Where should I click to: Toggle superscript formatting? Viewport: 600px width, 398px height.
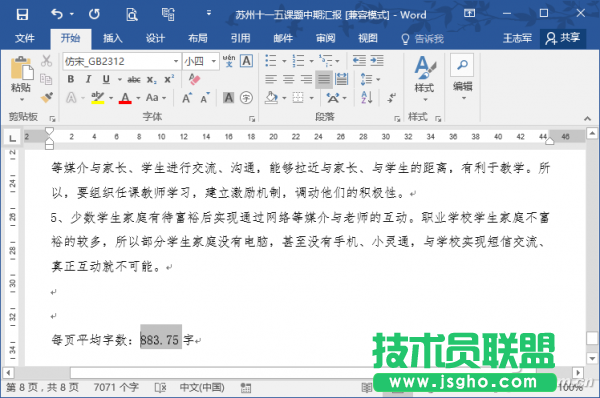(x=169, y=79)
